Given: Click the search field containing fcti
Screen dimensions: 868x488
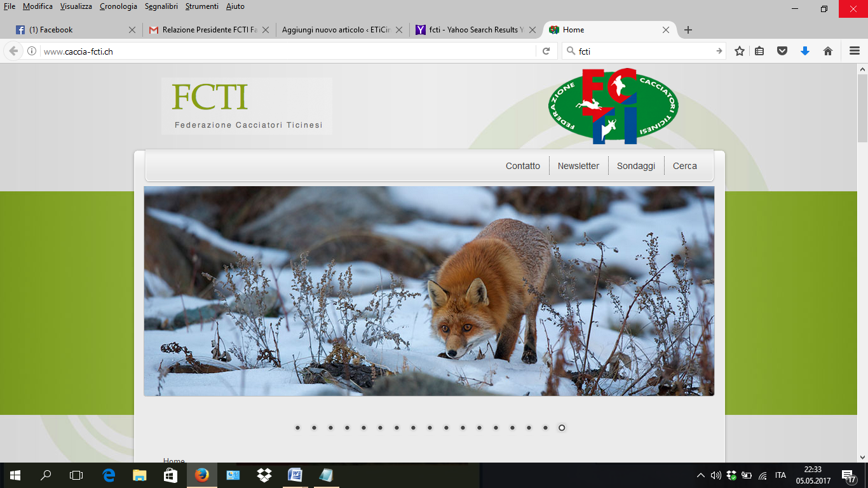Looking at the screenshot, I should pyautogui.click(x=644, y=51).
